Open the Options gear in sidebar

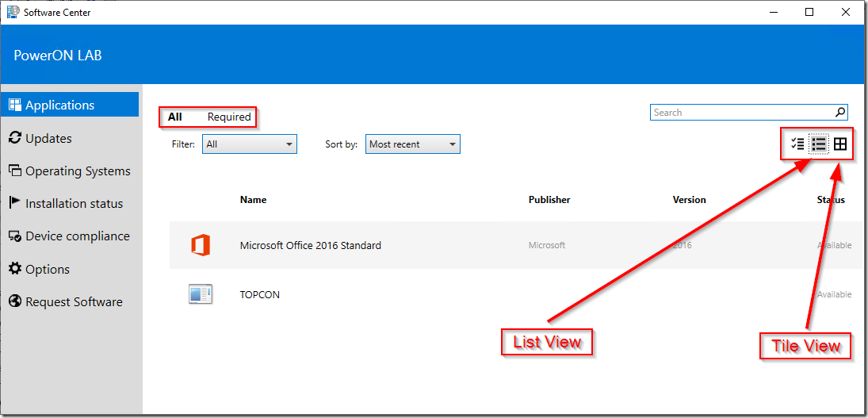pyautogui.click(x=48, y=269)
